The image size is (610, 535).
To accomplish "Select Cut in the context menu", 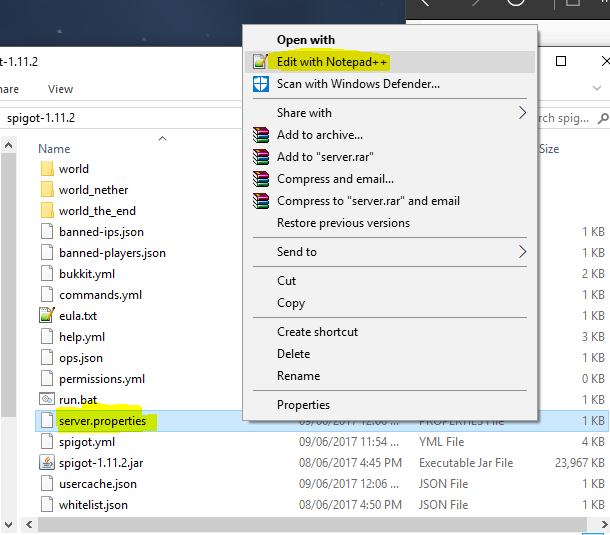I will 390,281.
